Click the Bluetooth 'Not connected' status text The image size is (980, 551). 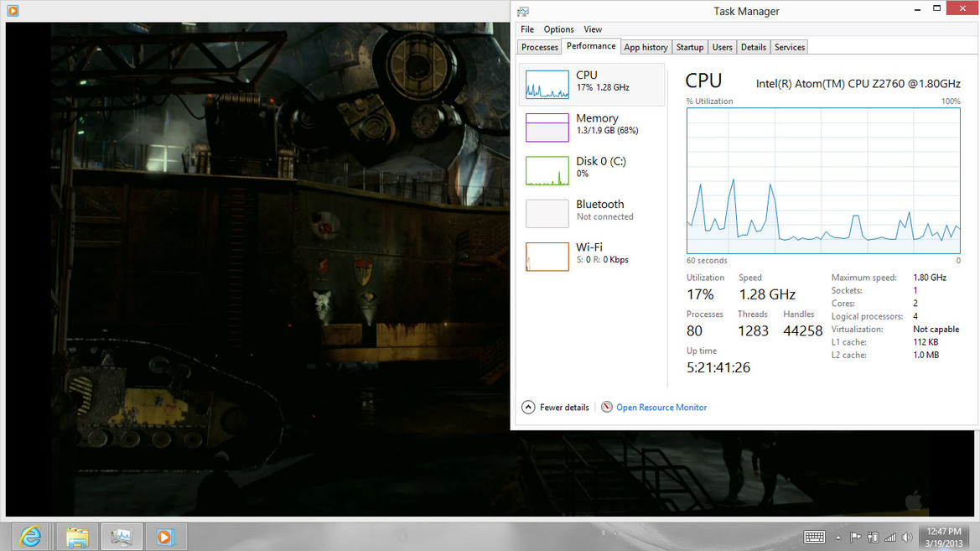(x=604, y=216)
